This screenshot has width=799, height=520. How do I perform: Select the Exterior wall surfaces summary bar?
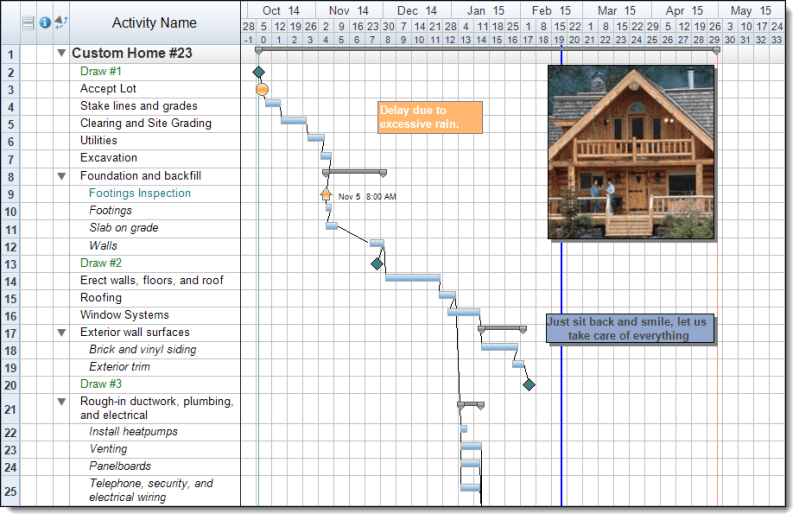click(x=502, y=329)
